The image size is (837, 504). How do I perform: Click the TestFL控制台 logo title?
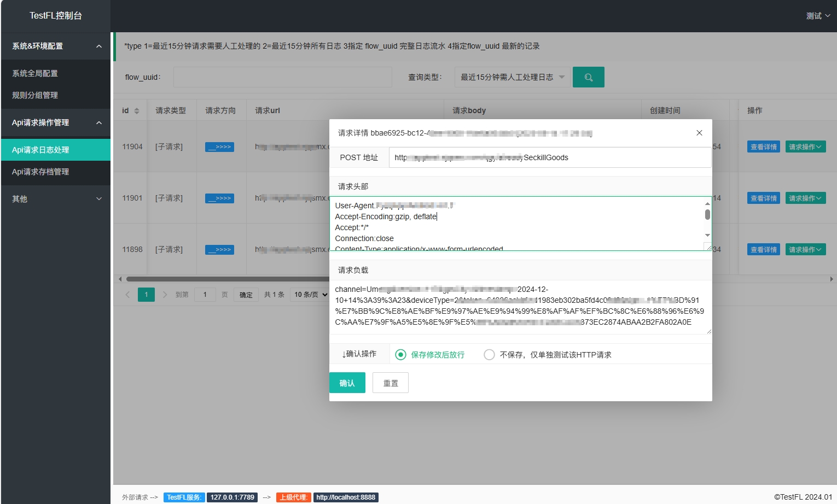56,16
